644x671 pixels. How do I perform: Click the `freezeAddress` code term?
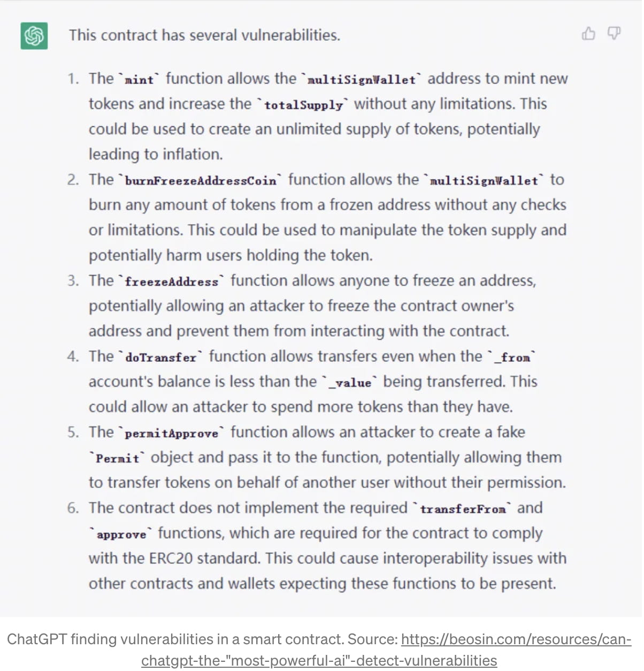[x=172, y=282]
